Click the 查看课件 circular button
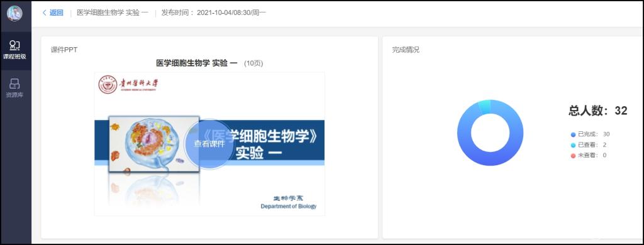The image size is (644, 245). click(209, 144)
